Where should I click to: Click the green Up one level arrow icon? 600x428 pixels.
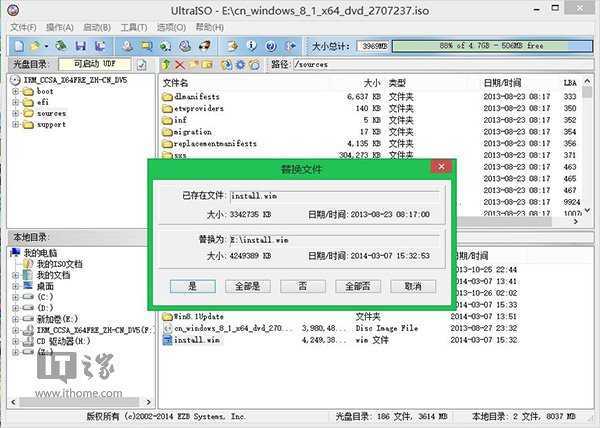(x=166, y=65)
